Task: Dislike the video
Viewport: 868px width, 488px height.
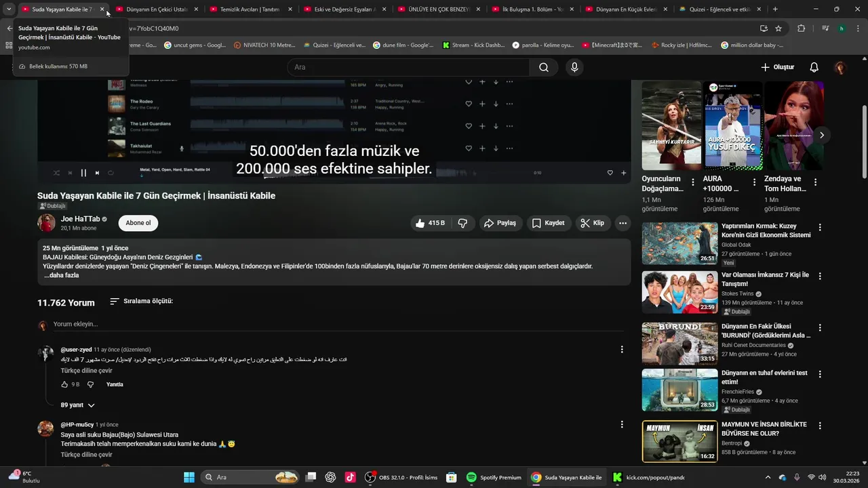Action: (462, 223)
